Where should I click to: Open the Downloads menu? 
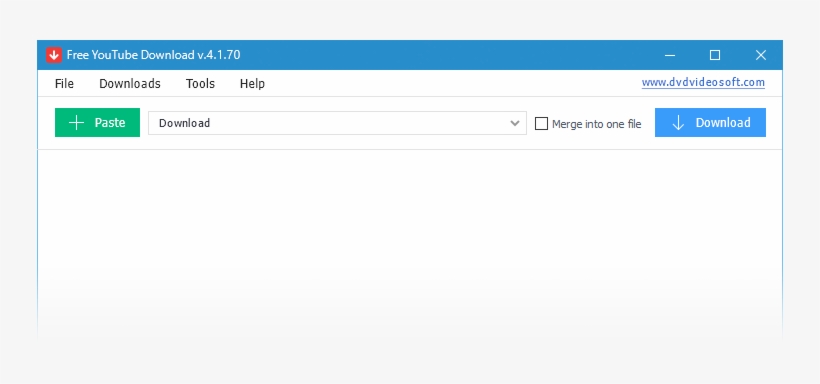coord(130,84)
